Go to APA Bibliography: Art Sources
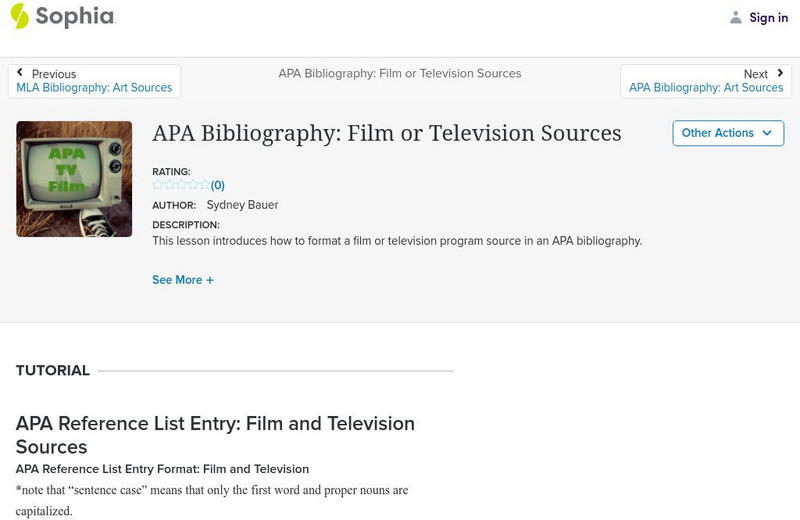Image resolution: width=800 pixels, height=520 pixels. coord(706,88)
